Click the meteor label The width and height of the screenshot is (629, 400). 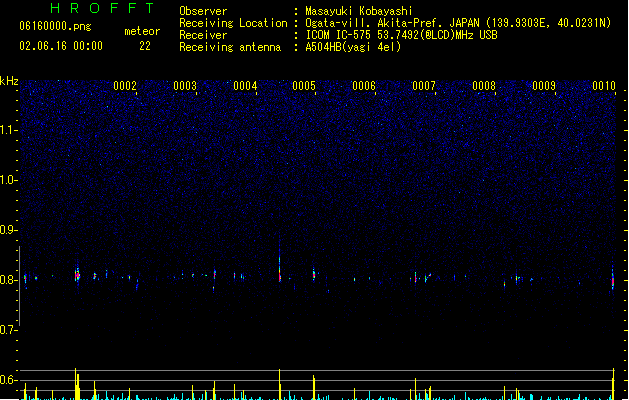pos(142,31)
